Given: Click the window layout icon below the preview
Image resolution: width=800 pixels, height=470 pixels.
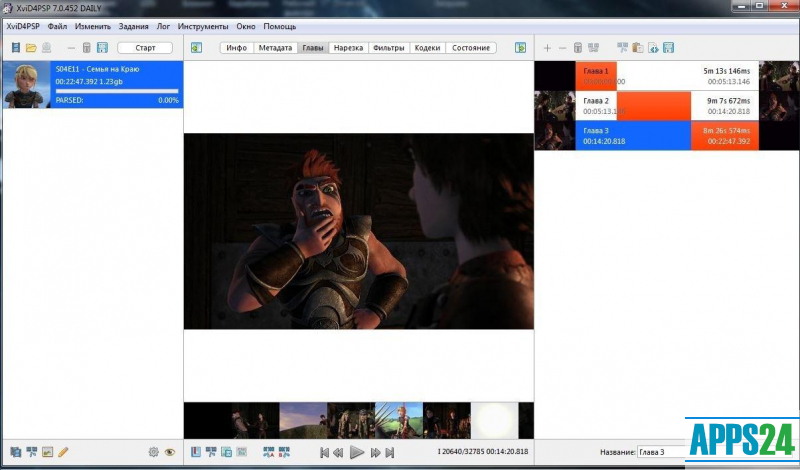Looking at the screenshot, I should pos(226,452).
